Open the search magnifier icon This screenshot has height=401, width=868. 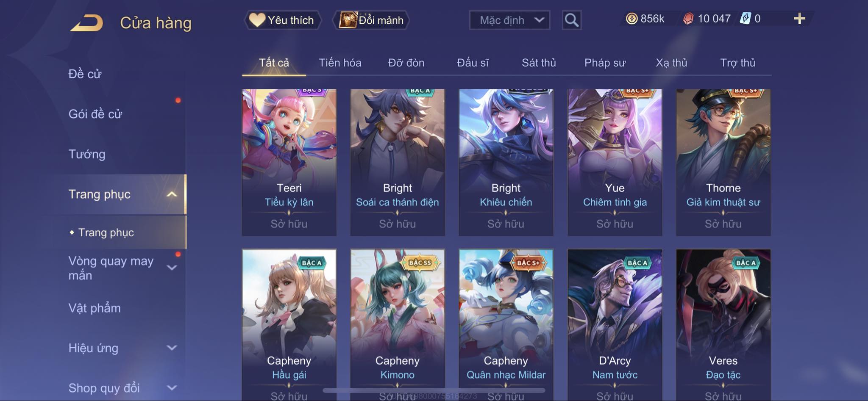click(x=571, y=20)
